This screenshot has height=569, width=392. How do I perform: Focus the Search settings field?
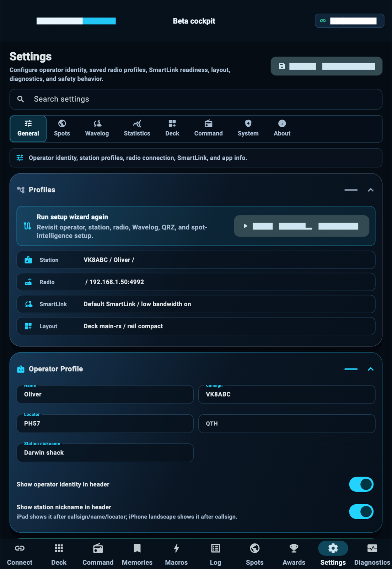click(196, 99)
